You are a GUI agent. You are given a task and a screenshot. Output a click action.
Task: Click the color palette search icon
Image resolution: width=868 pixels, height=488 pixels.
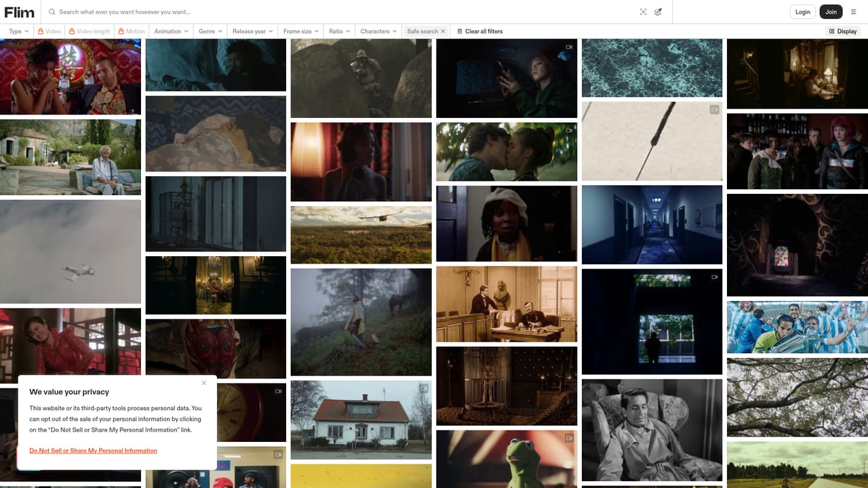click(x=658, y=12)
